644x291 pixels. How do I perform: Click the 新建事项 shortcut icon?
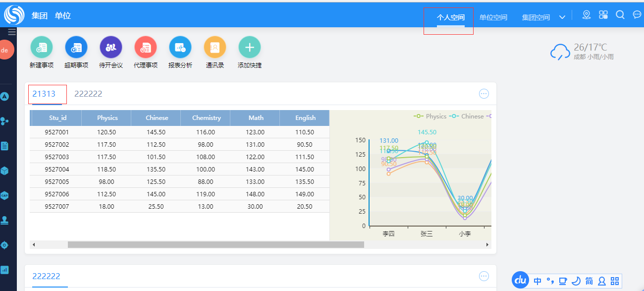click(x=42, y=48)
